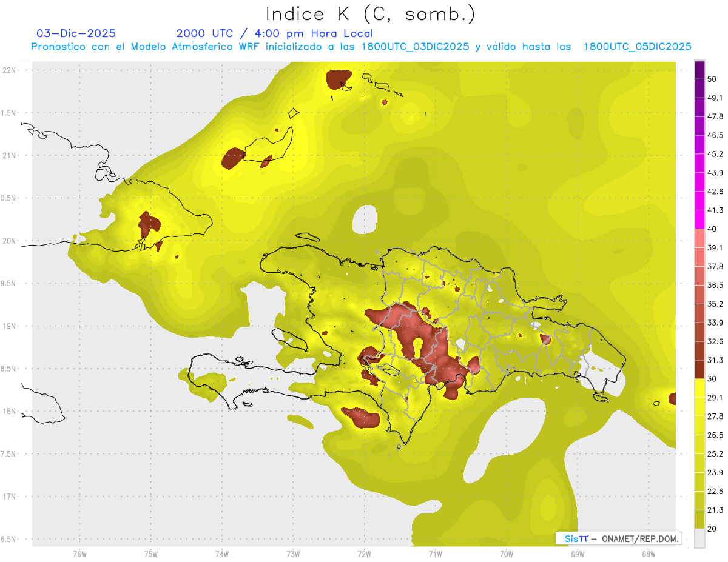Click the legend value '42.6'

(x=715, y=192)
